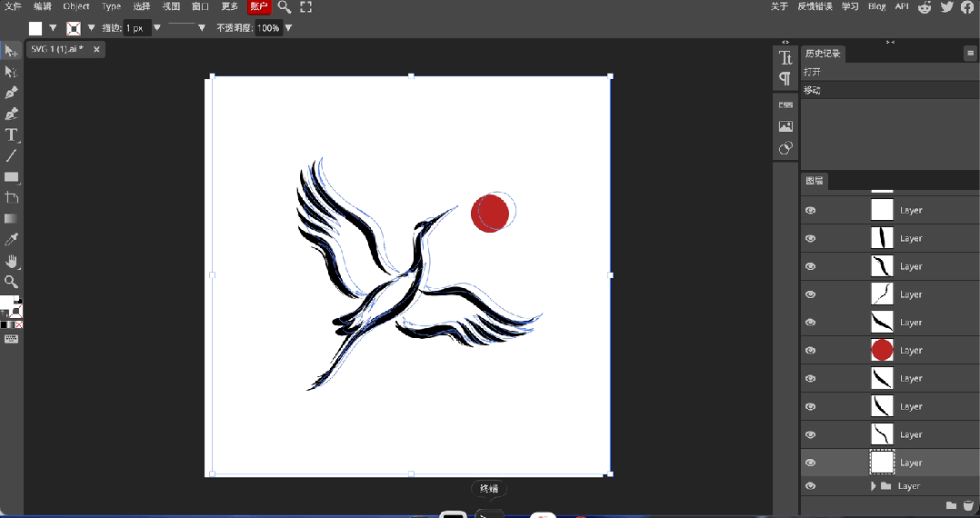The image size is (980, 518).
Task: Open the CSS panel icon
Action: 785,105
